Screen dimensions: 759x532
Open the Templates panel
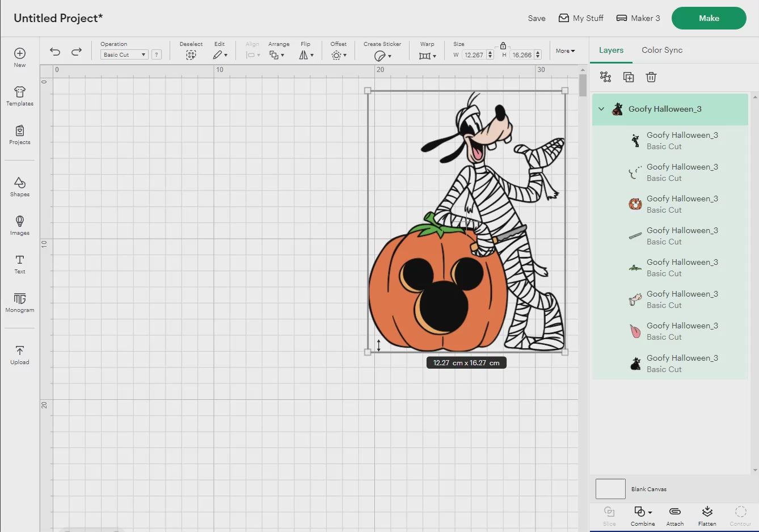[x=20, y=96]
